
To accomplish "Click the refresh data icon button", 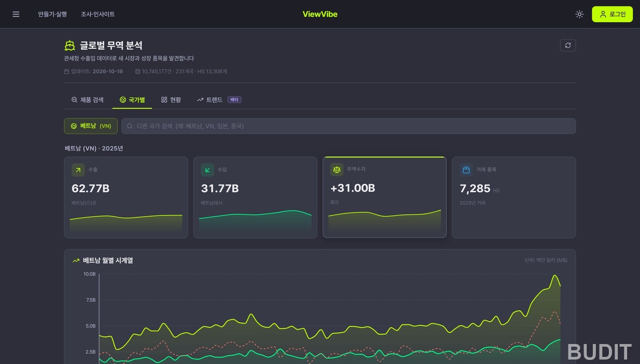I will (568, 45).
